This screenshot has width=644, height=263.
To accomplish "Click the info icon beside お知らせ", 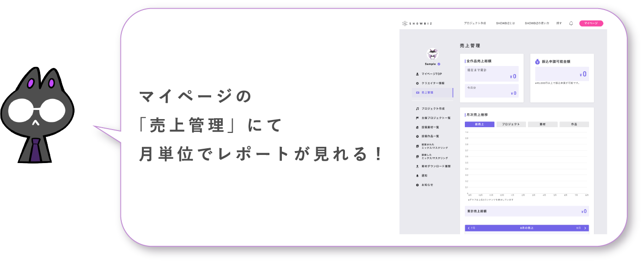I will pyautogui.click(x=418, y=185).
